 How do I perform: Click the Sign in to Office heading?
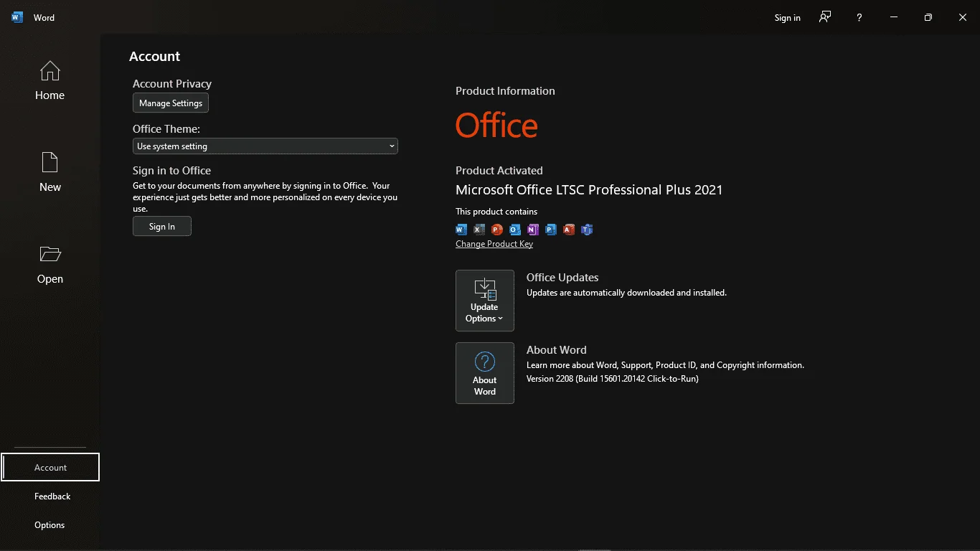[171, 171]
